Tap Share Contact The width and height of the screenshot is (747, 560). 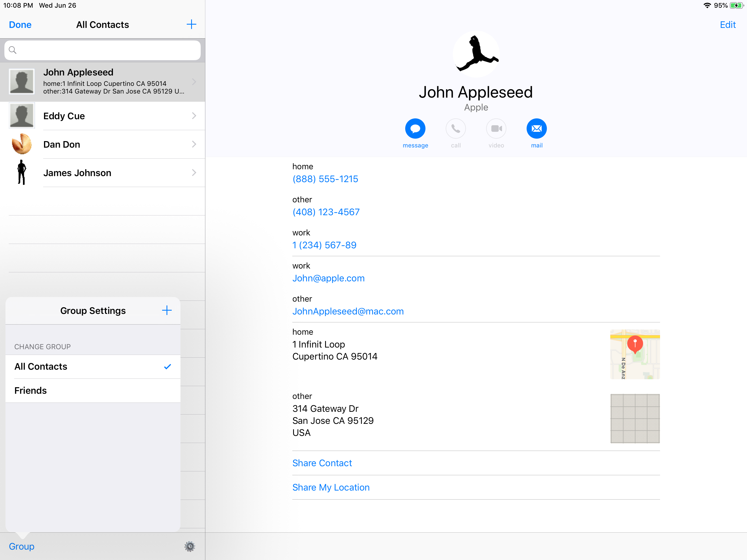pyautogui.click(x=322, y=463)
